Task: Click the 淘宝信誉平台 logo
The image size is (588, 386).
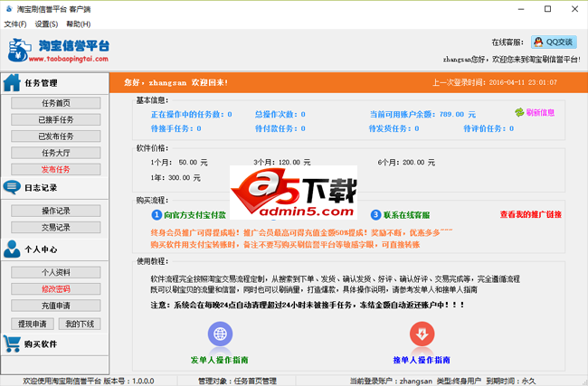Action: (59, 50)
